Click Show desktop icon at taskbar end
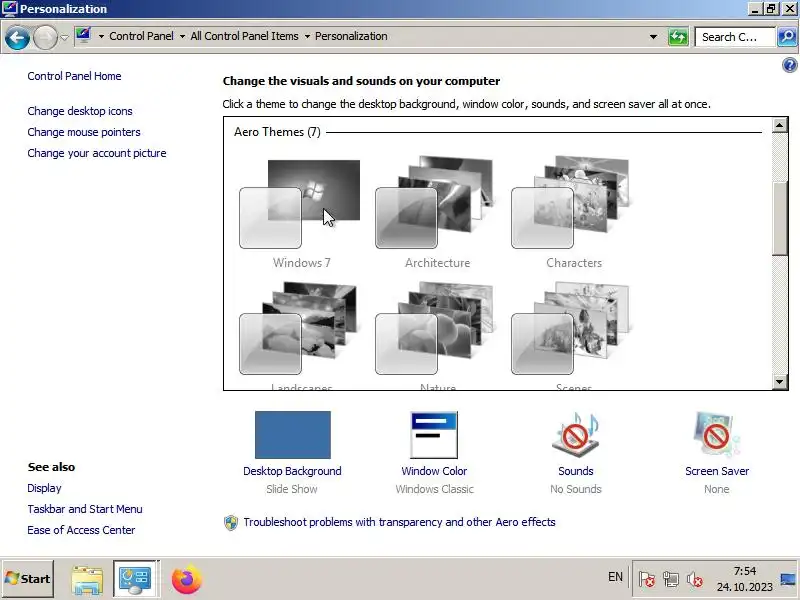800x600 pixels. click(788, 580)
